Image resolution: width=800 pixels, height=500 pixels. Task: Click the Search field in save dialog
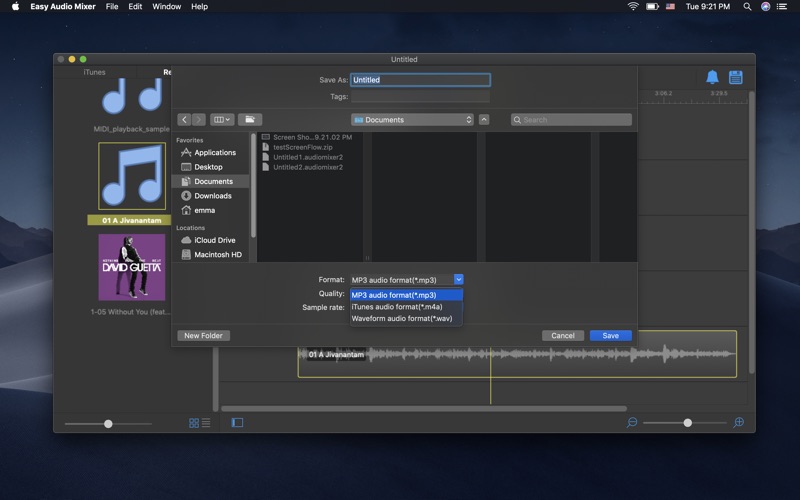click(x=571, y=119)
